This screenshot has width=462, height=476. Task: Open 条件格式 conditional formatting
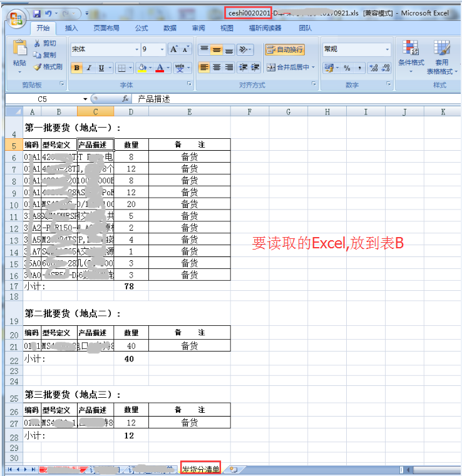(411, 57)
